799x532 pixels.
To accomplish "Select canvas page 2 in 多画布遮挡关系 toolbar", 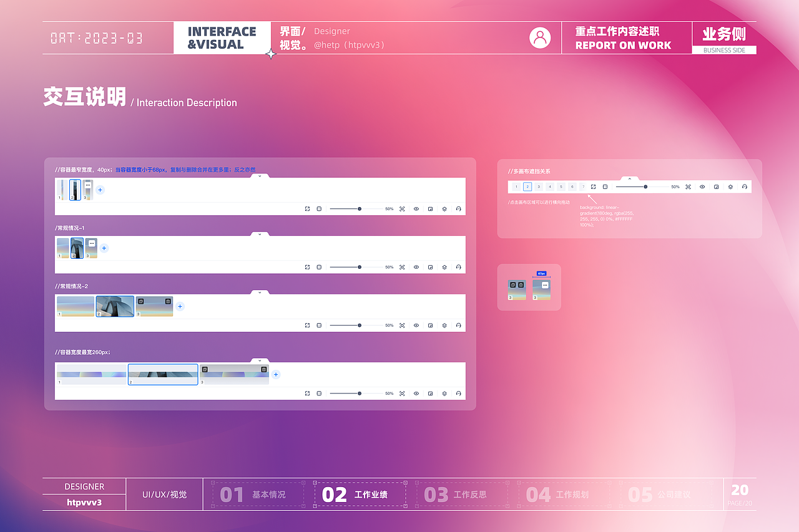I will [x=527, y=186].
